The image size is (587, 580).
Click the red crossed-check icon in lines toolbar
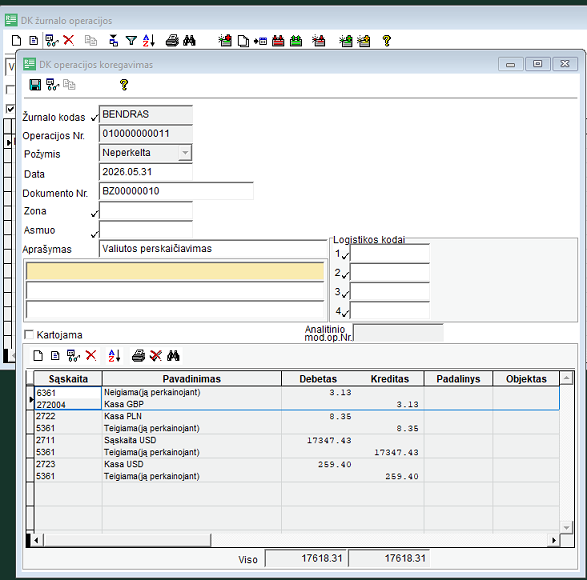(156, 356)
